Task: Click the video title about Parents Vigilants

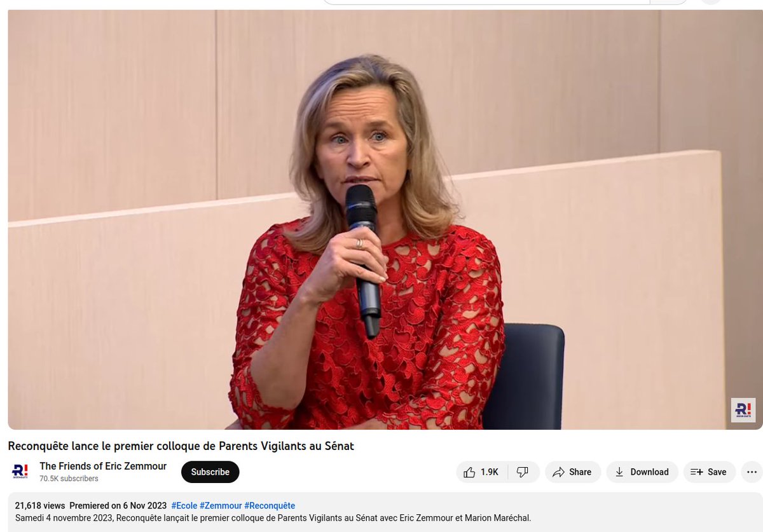Action: pyautogui.click(x=181, y=446)
